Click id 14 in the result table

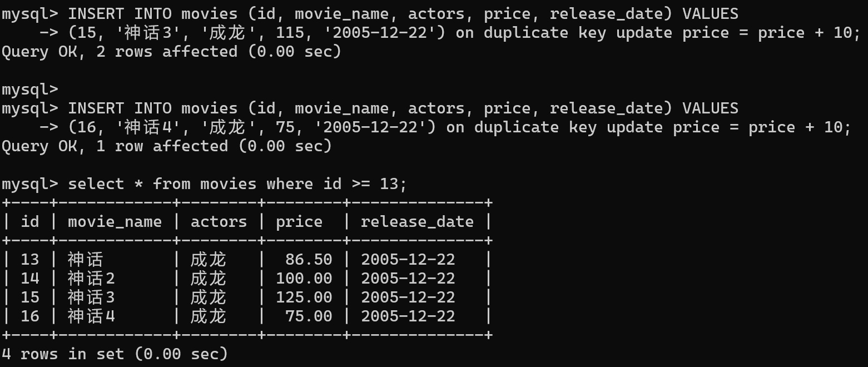pos(30,279)
